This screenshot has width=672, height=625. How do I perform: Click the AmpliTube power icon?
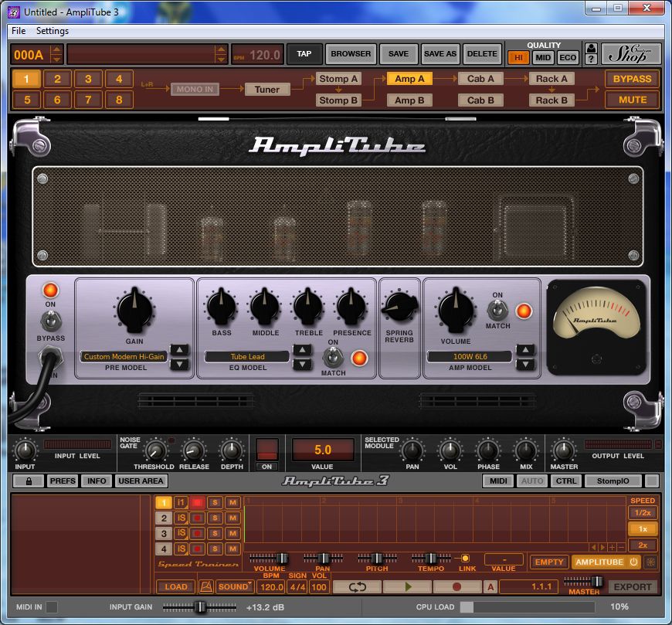[633, 562]
